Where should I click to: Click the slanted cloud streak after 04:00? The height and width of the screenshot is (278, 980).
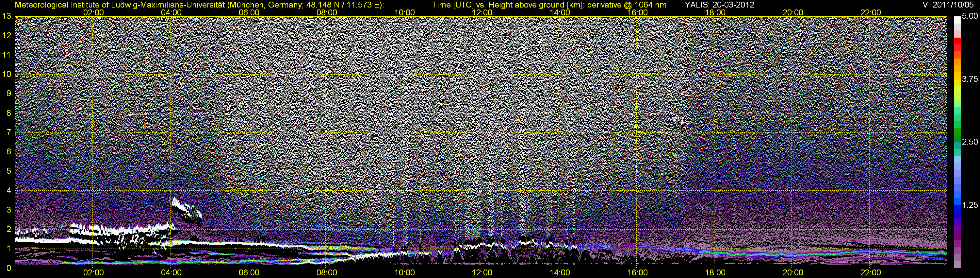(187, 212)
